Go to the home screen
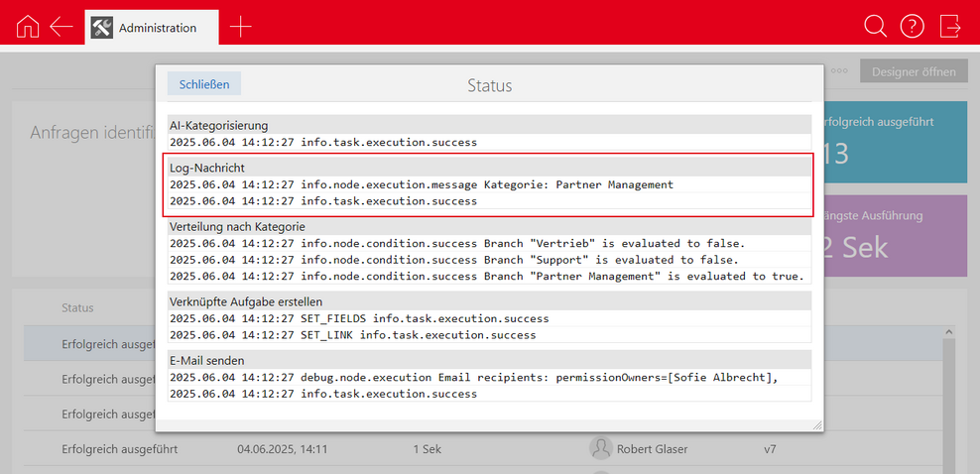 28,27
